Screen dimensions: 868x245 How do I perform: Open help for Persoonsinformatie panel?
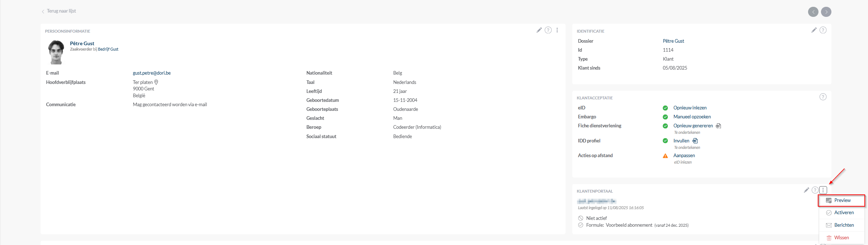548,30
